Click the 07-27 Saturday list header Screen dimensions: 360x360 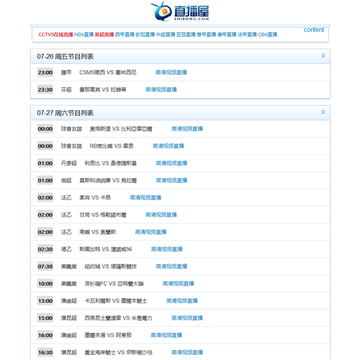tap(180, 113)
